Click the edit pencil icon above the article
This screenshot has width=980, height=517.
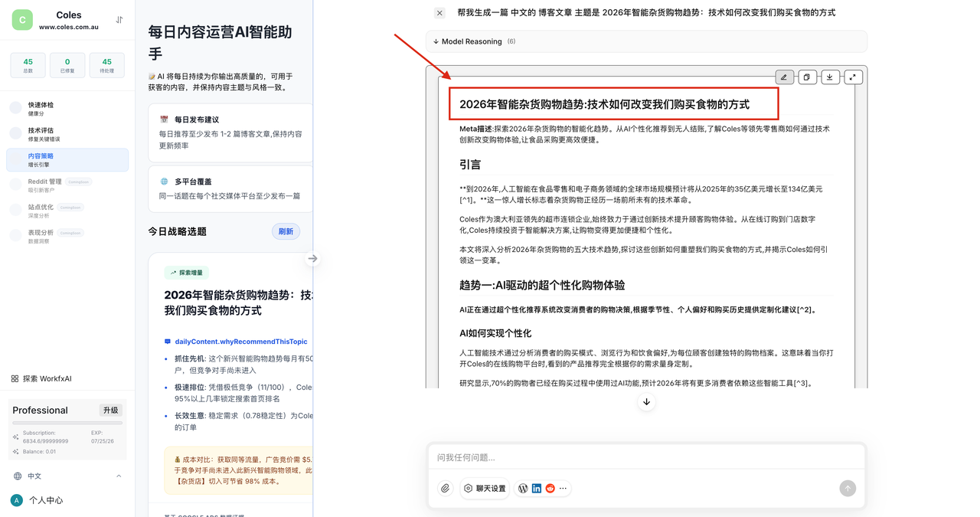(784, 77)
